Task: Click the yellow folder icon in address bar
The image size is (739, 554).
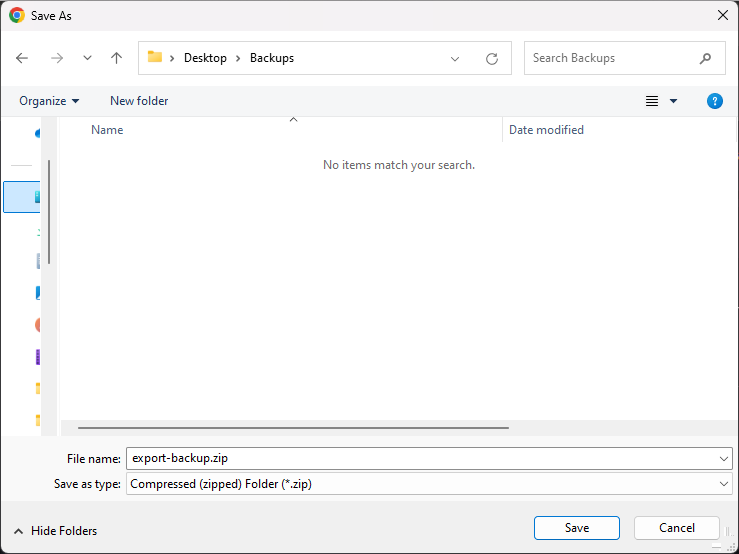Action: click(x=155, y=58)
